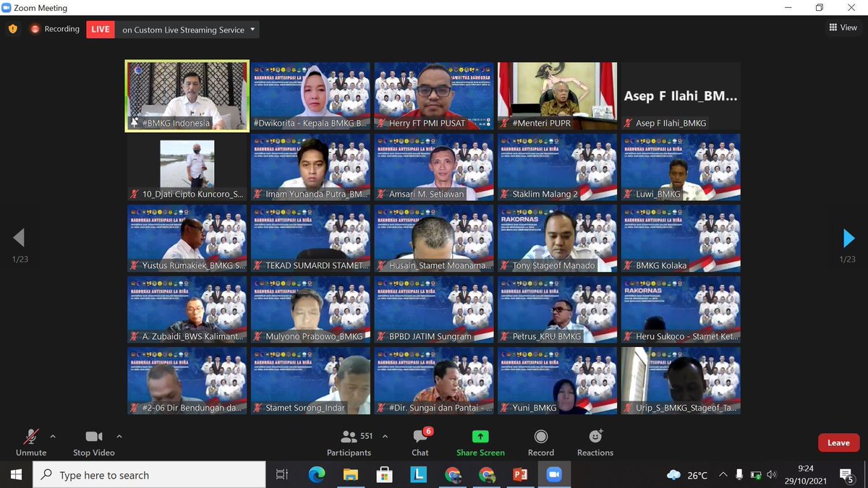Image resolution: width=868 pixels, height=488 pixels.
Task: Switch to Zoom taskbar icon
Action: click(x=554, y=475)
